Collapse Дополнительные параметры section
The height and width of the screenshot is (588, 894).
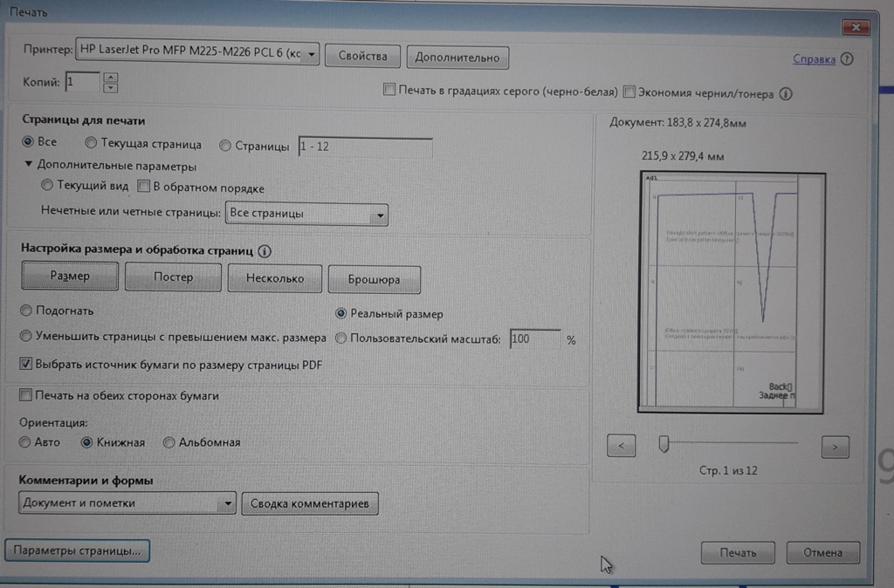tap(29, 165)
